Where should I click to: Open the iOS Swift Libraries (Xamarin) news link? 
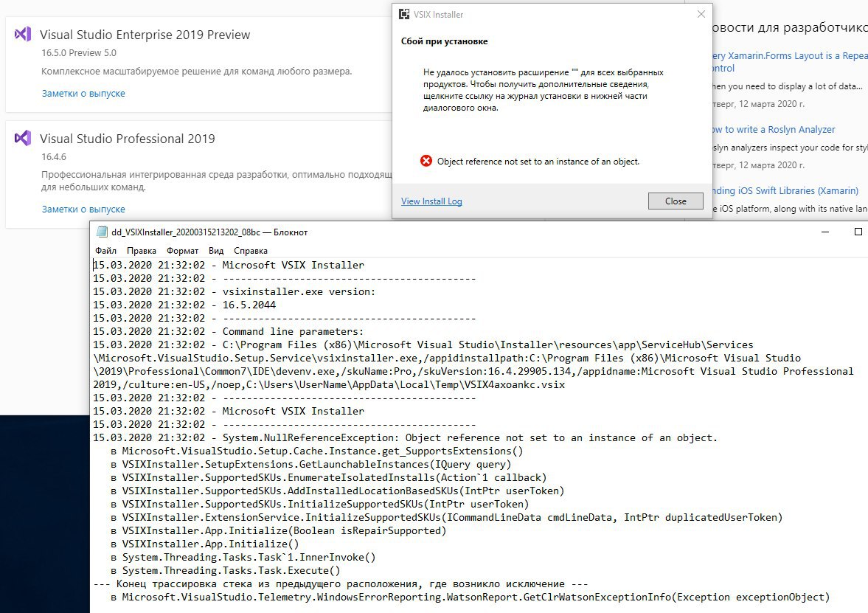tap(785, 190)
